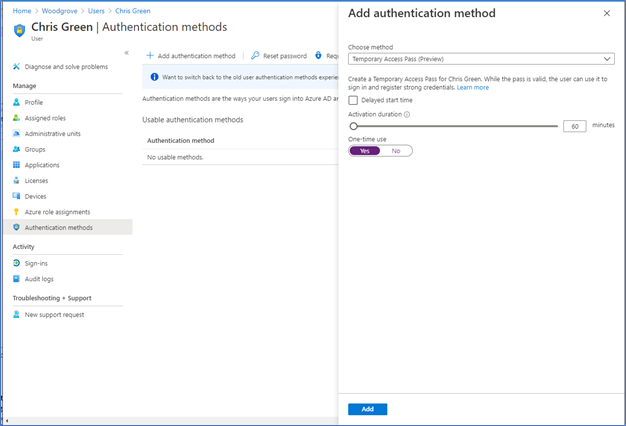Click the Sign-ins icon
The image size is (626, 426).
pos(16,263)
